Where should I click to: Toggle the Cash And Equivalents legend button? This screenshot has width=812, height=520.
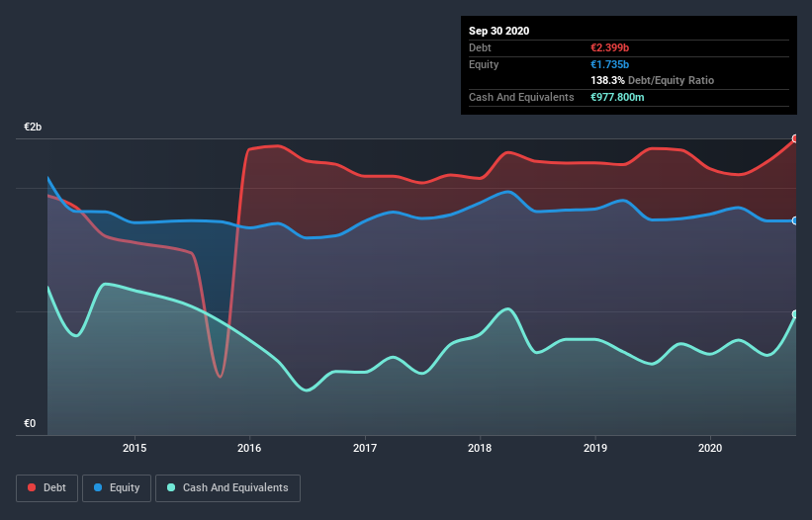pos(227,488)
